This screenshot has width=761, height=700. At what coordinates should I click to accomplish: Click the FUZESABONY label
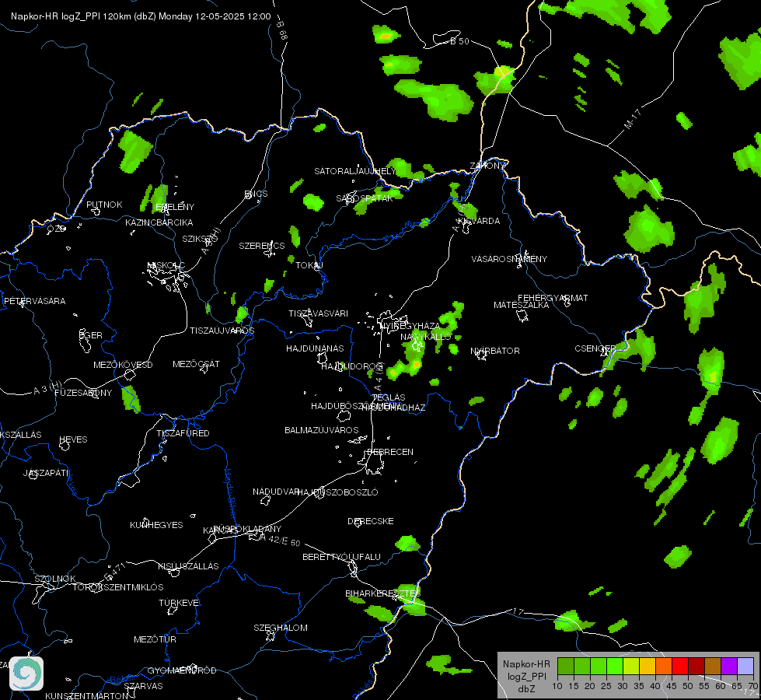[x=83, y=393]
